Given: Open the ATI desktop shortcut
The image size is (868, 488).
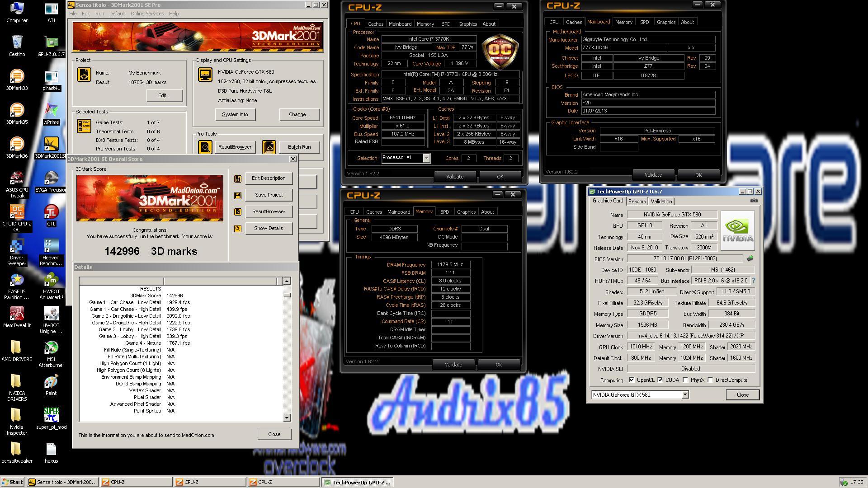Looking at the screenshot, I should pyautogui.click(x=51, y=12).
